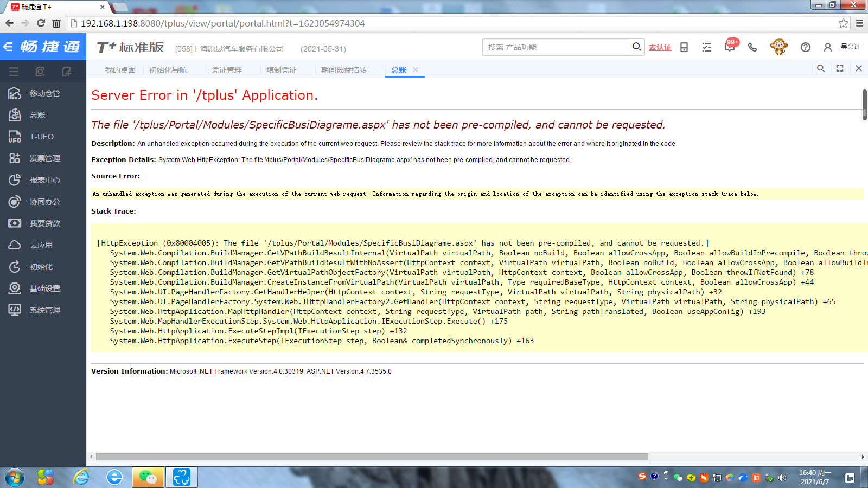Switch to the 我的桌面 tab
Viewport: 868px width, 488px height.
pyautogui.click(x=120, y=70)
